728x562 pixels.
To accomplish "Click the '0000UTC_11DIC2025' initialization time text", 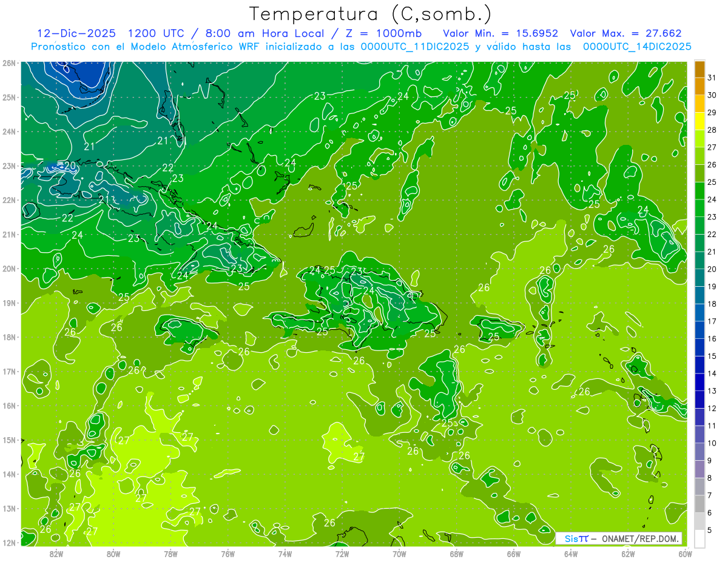I will 415,47.
